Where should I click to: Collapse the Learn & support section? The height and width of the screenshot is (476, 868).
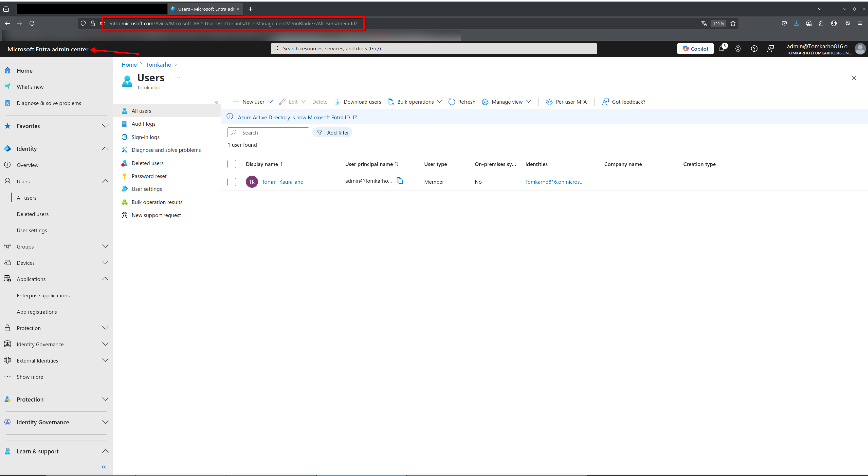[x=105, y=451]
